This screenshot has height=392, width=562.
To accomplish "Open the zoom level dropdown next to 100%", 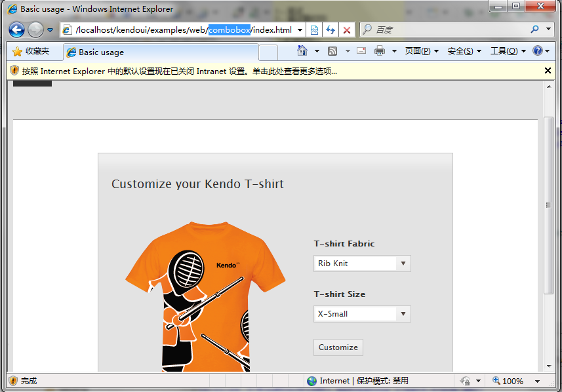I will click(x=537, y=381).
